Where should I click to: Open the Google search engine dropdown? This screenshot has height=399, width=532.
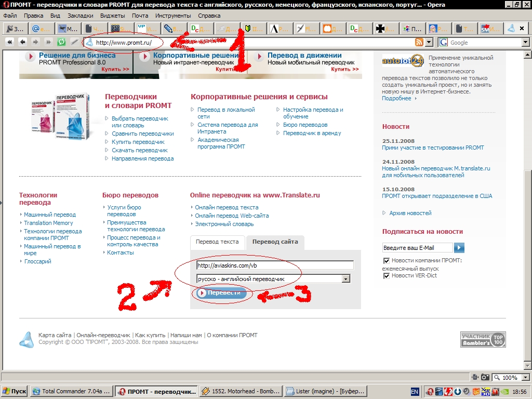tap(526, 43)
